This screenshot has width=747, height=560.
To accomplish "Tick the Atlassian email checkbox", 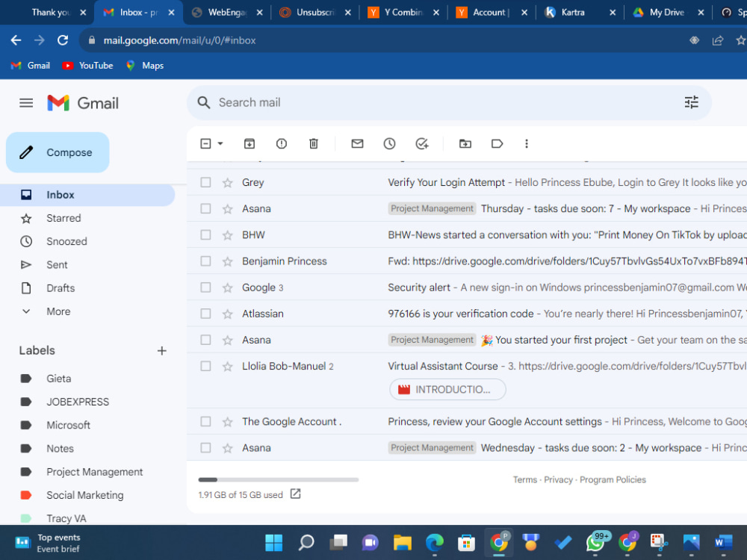I will pos(206,314).
